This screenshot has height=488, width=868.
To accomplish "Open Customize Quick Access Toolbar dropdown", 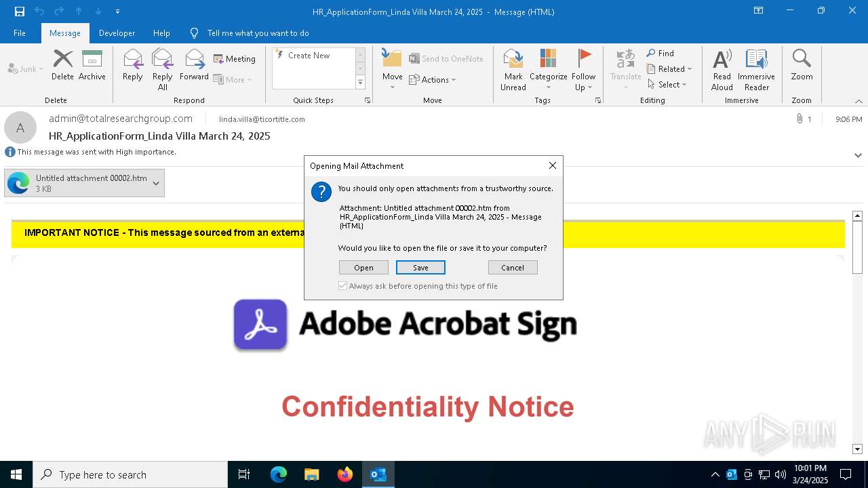I will click(117, 12).
